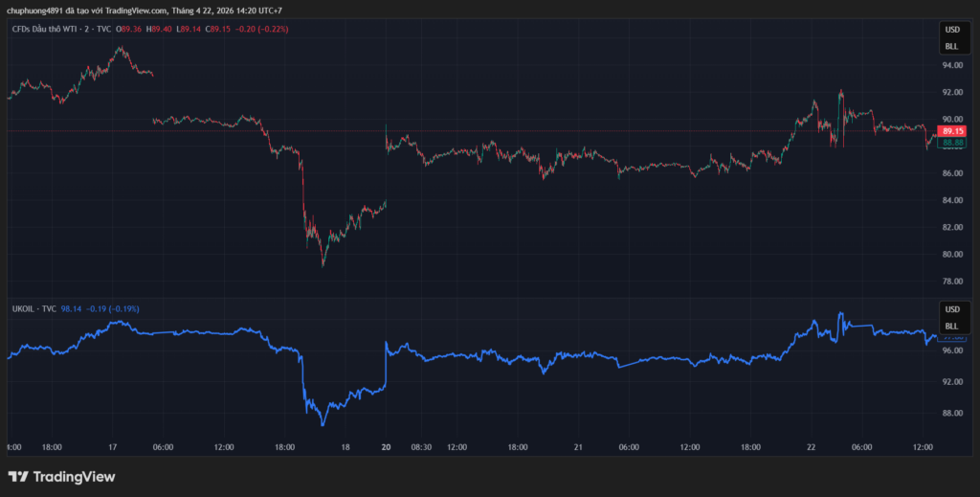This screenshot has width=980, height=497.
Task: Click the −0.20 (−0.22%) change value
Action: [x=262, y=29]
